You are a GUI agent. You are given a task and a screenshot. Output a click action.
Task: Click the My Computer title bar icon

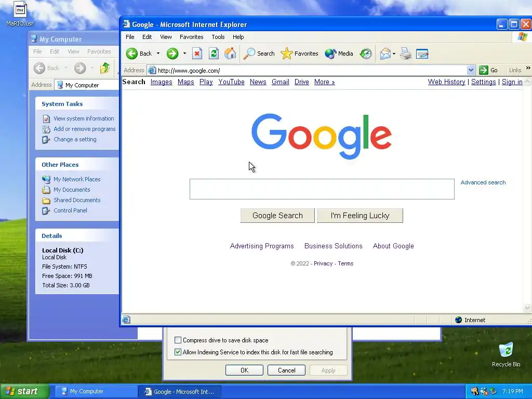(34, 38)
